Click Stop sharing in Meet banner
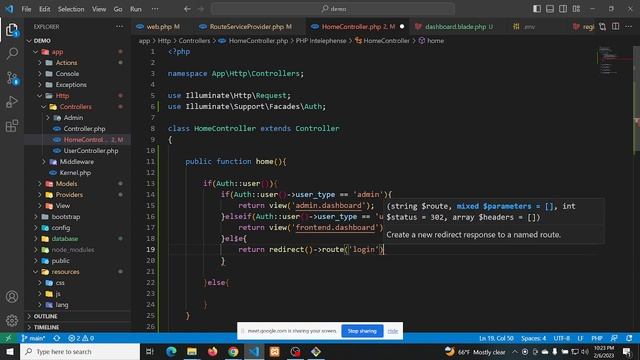The image size is (640, 360). coord(362,331)
